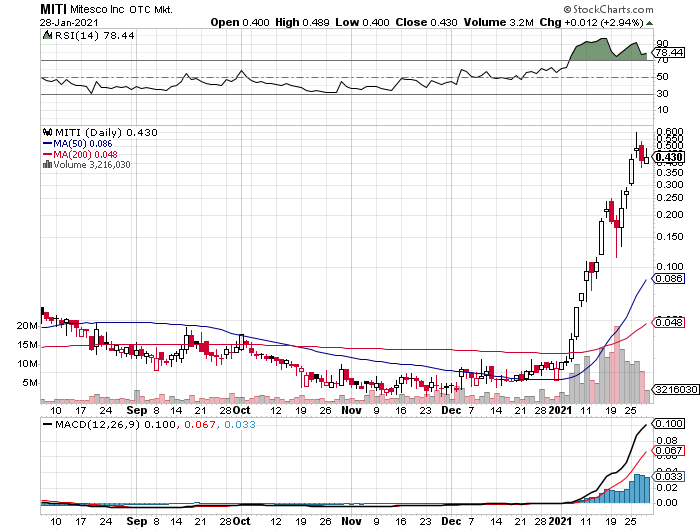This screenshot has height=530, width=700.
Task: Click the 'MA(200) 0.048' legend label
Action: (x=85, y=154)
